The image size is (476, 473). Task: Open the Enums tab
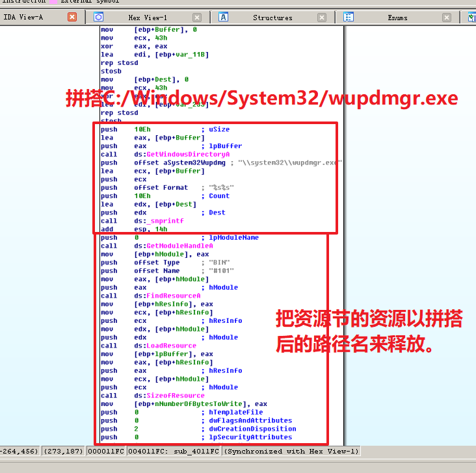click(397, 18)
